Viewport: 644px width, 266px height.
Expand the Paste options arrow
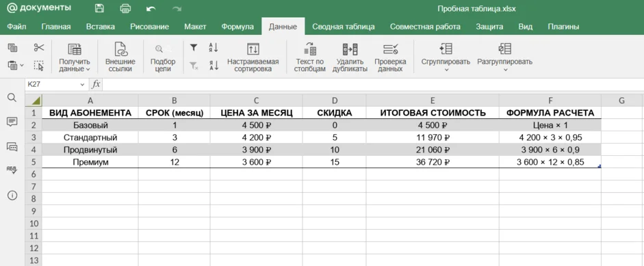point(22,65)
